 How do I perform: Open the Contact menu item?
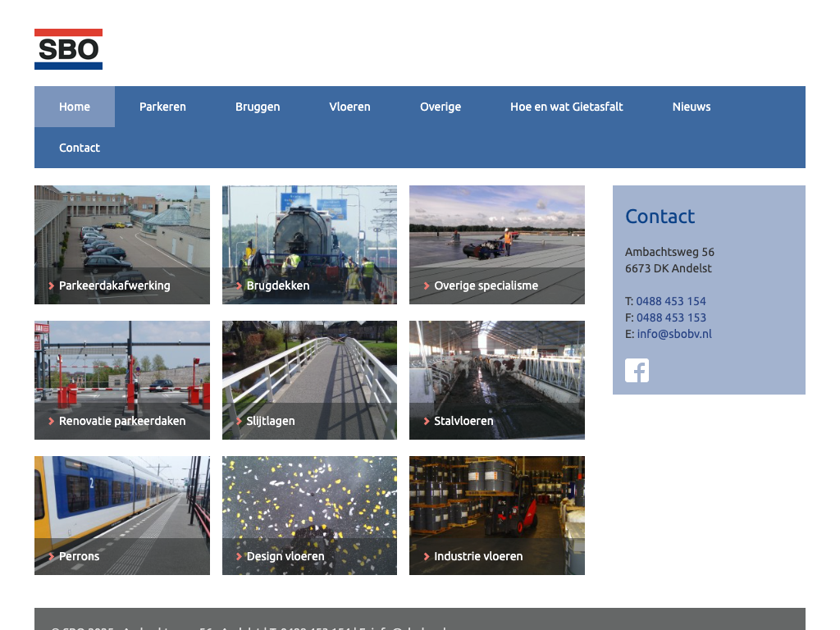[x=80, y=148]
